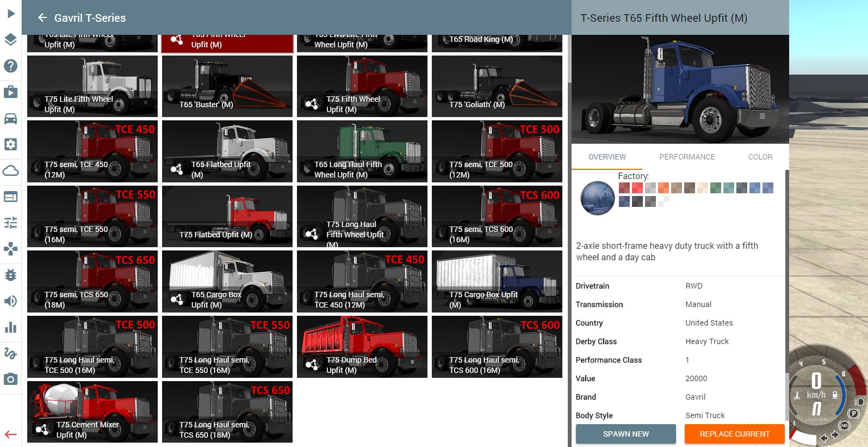
Task: Open the photo mode camera icon
Action: pyautogui.click(x=10, y=379)
